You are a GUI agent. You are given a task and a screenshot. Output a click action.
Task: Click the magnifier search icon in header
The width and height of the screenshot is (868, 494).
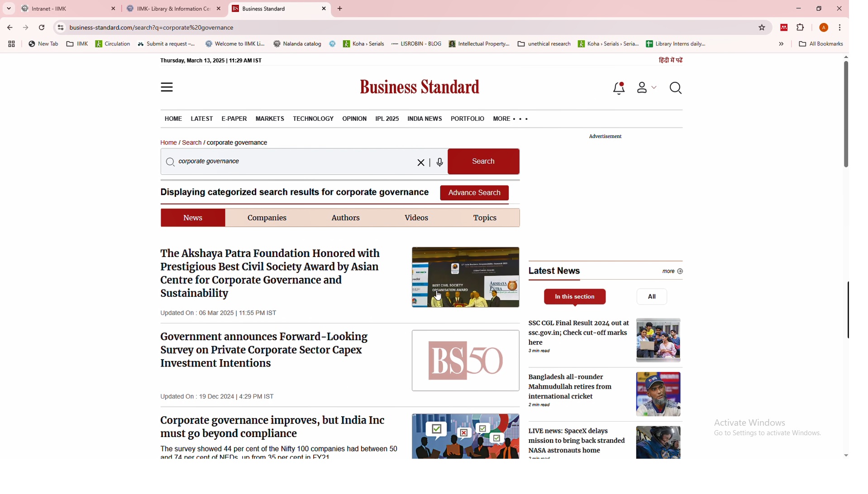tap(676, 88)
